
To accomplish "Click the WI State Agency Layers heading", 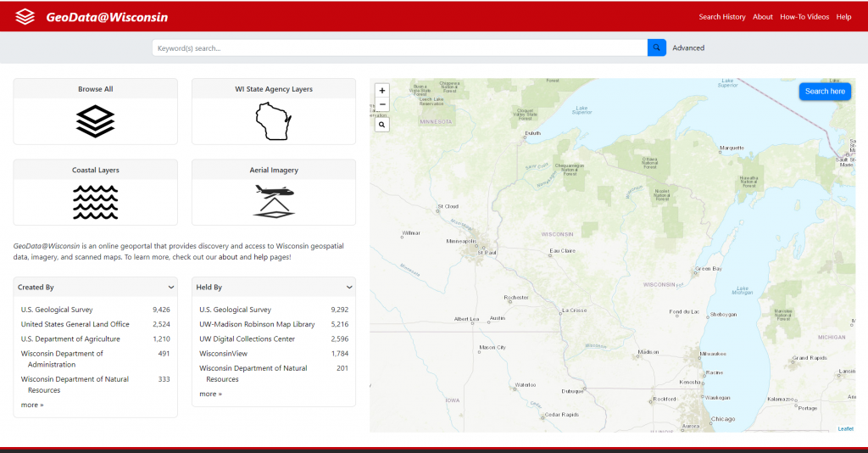I will click(274, 88).
